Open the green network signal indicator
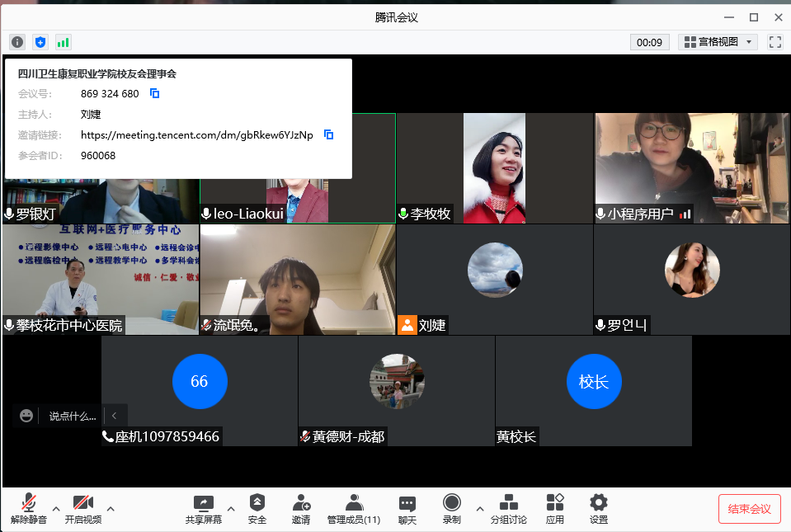This screenshot has height=532, width=791. pos(64,42)
